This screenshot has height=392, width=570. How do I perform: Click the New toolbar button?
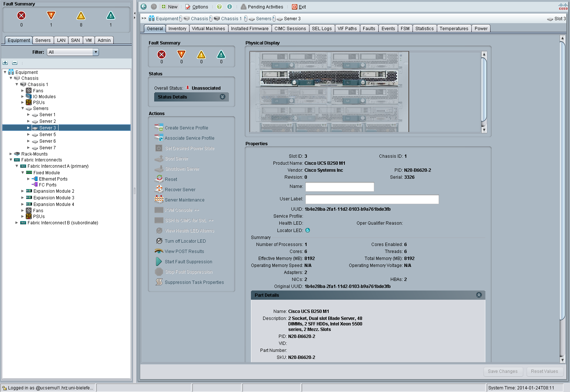169,7
